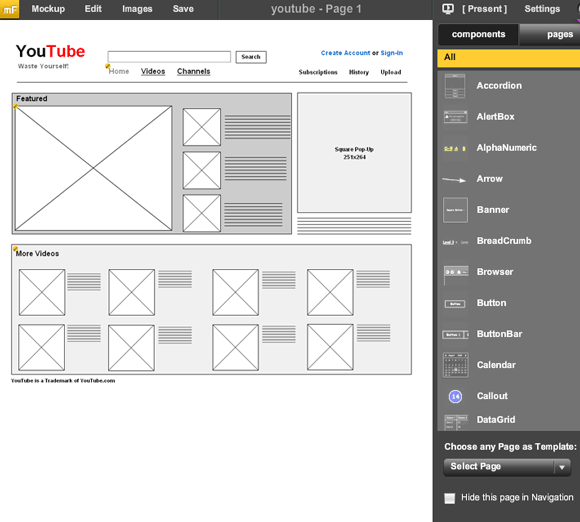Open the Images menu

(137, 9)
